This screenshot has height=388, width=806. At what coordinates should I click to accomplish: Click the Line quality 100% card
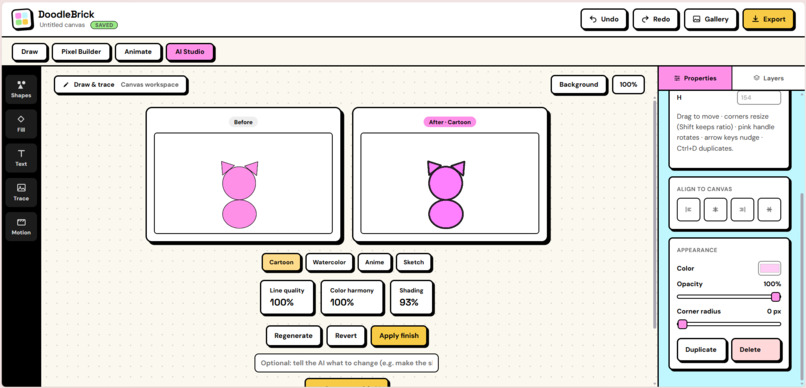click(x=287, y=297)
